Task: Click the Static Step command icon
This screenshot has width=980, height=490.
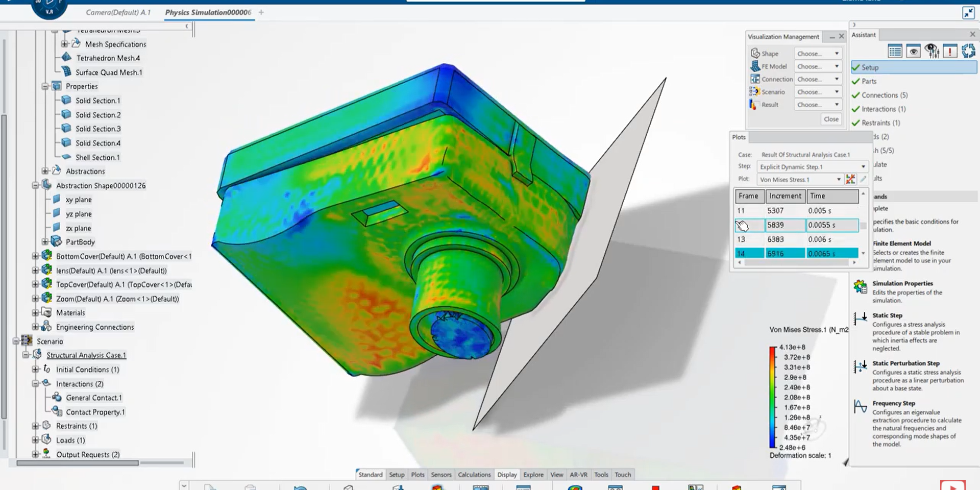Action: 860,318
